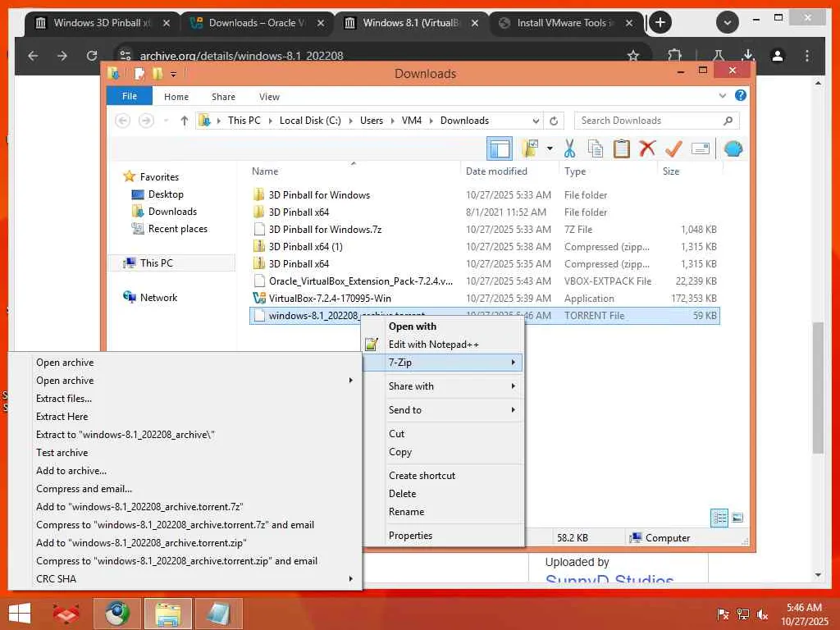840x630 pixels.
Task: Open the Chrome icon in taskbar
Action: pos(116,613)
